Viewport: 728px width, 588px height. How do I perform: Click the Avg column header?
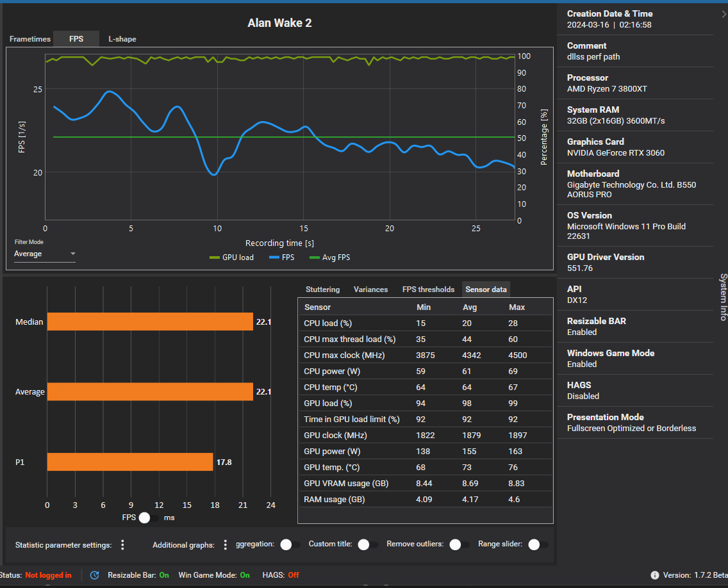tap(469, 307)
